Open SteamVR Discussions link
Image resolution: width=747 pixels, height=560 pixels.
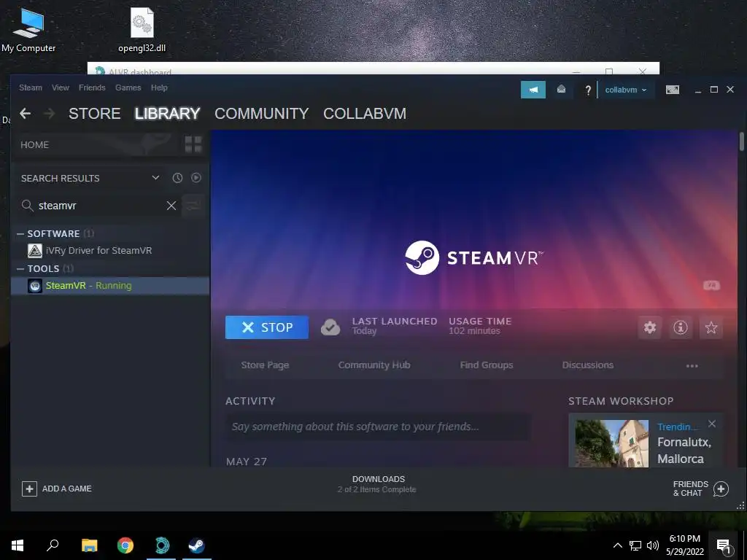(x=588, y=365)
